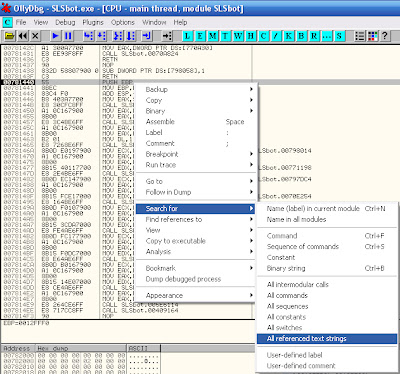This screenshot has height=374, width=400.
Task: Click the Open file toolbar icon
Action: [10, 36]
